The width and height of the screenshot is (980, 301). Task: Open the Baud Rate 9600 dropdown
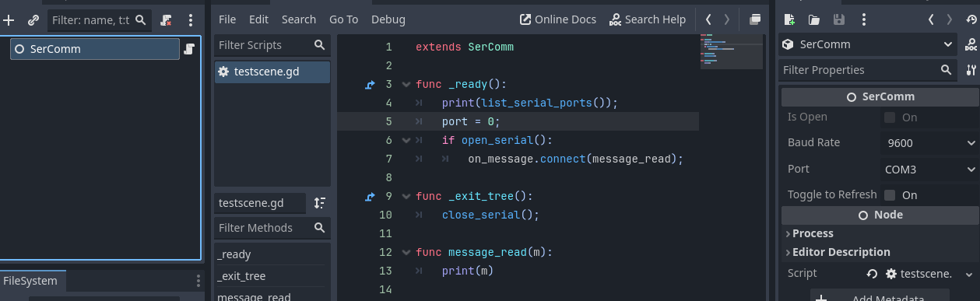[929, 143]
